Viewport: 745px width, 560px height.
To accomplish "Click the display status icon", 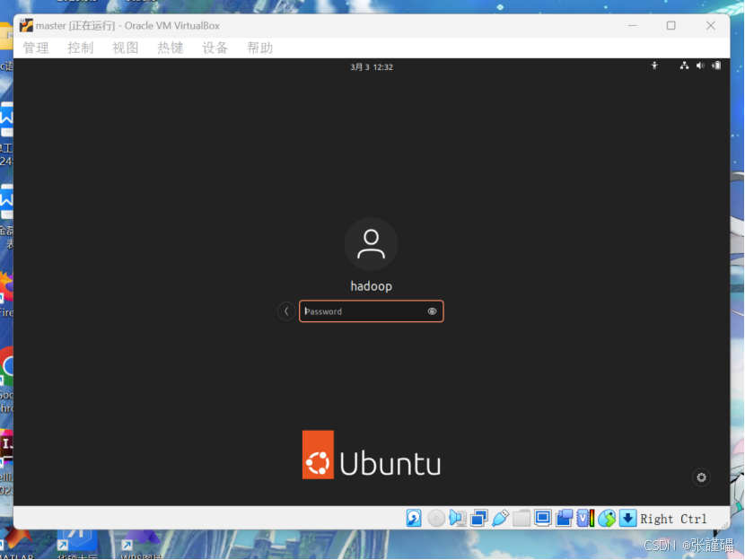I will pyautogui.click(x=543, y=518).
